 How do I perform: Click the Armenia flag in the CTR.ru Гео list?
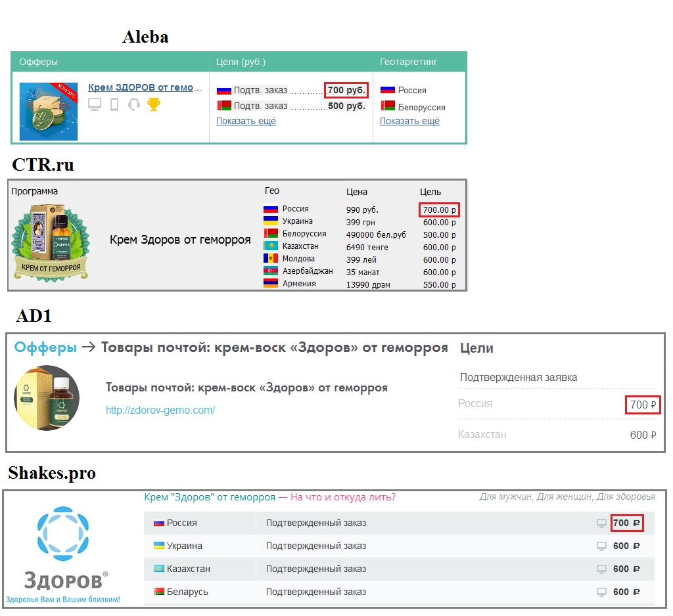click(x=270, y=283)
